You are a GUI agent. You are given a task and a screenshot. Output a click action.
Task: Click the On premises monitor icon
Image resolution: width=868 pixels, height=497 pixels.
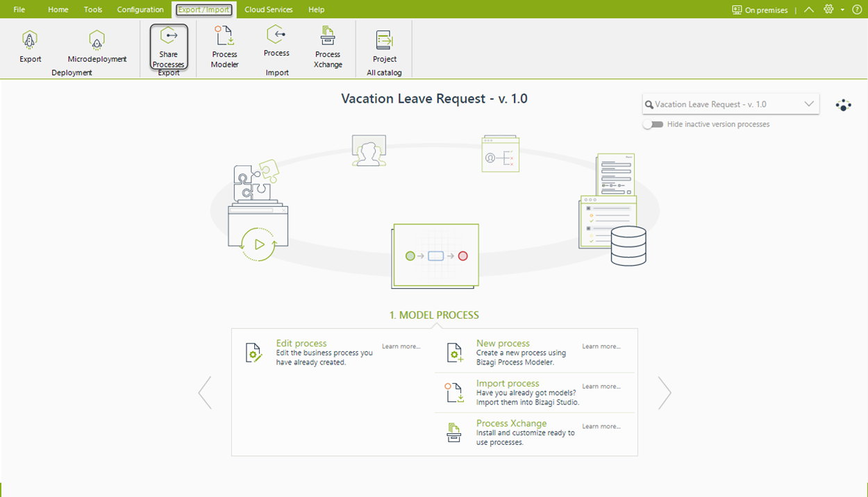click(737, 10)
